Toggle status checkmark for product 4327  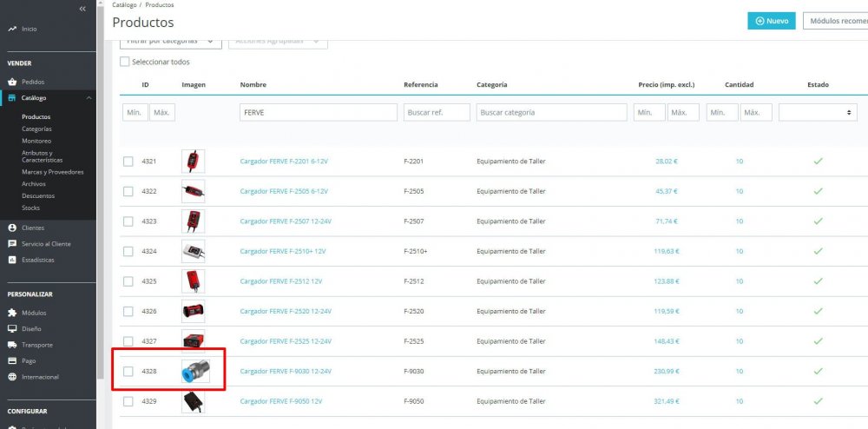818,341
